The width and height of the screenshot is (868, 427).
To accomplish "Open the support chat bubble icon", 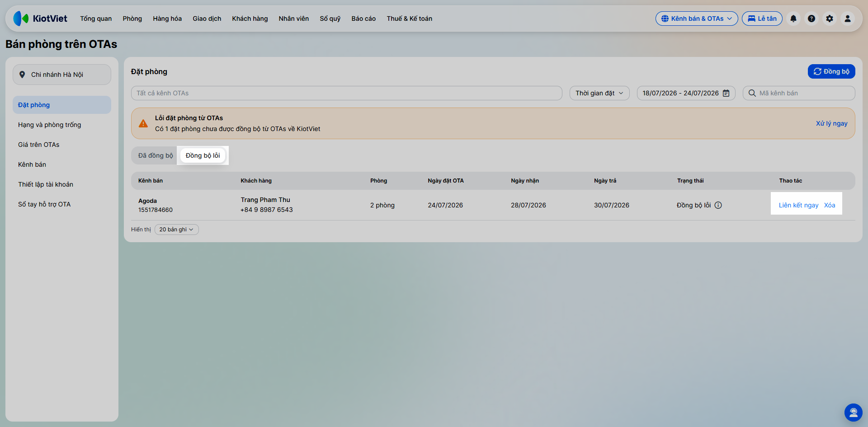I will (x=854, y=413).
